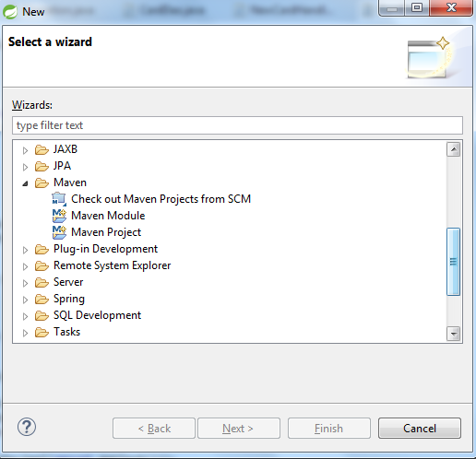Click the Cancel button
Image resolution: width=476 pixels, height=459 pixels.
point(420,428)
